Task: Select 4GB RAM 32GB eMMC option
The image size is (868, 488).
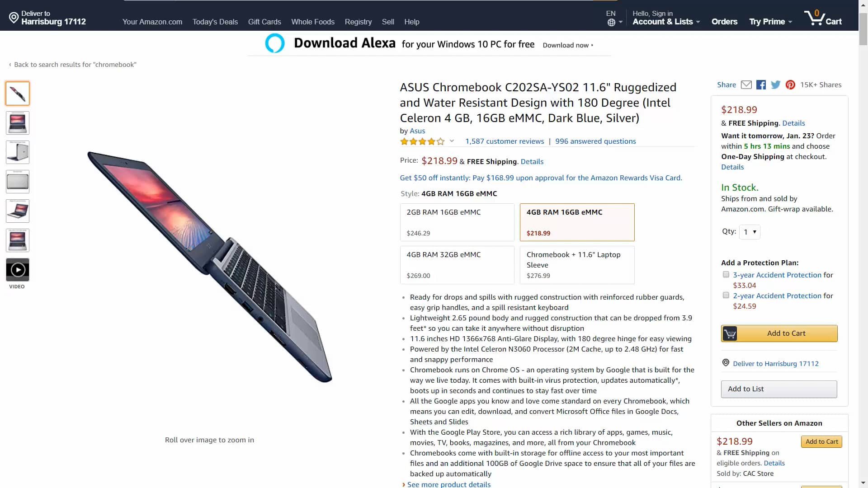Action: click(x=457, y=265)
